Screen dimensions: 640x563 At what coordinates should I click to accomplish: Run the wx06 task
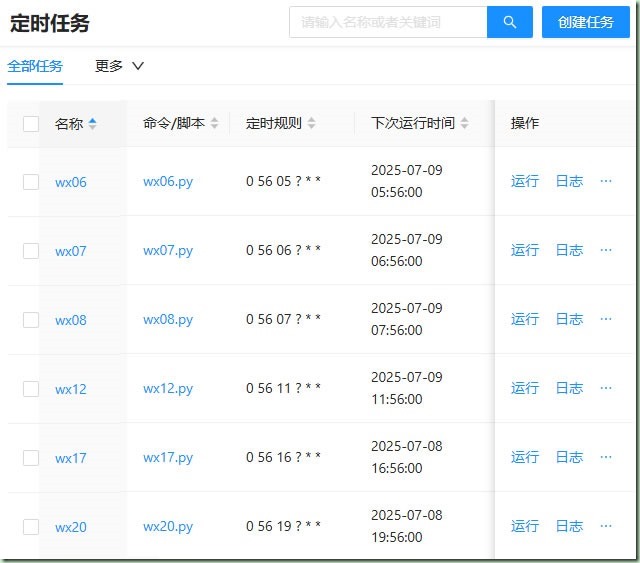point(525,181)
